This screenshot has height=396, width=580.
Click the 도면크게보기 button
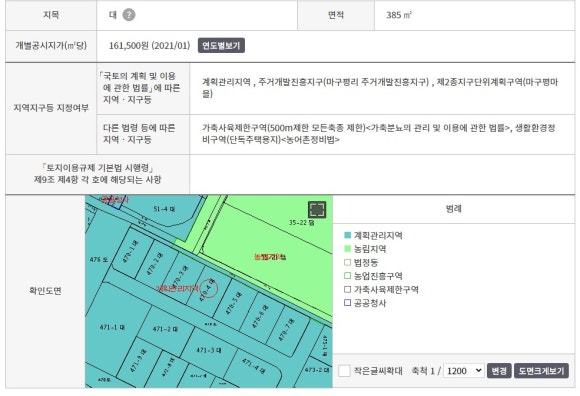(x=541, y=370)
